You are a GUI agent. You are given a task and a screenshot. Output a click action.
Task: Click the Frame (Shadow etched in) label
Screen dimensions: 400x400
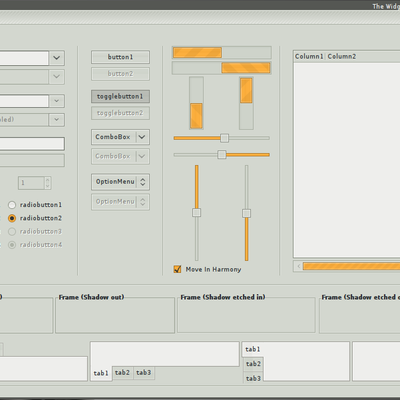pos(223,297)
